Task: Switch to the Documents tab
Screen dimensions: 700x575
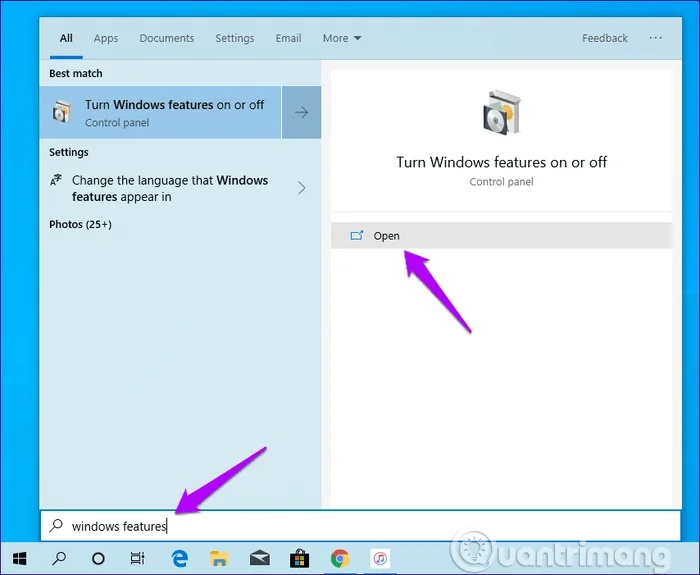Action: (167, 38)
